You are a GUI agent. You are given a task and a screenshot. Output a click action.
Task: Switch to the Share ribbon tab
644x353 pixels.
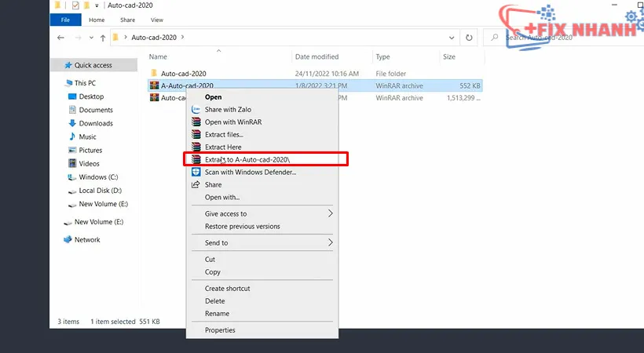127,20
